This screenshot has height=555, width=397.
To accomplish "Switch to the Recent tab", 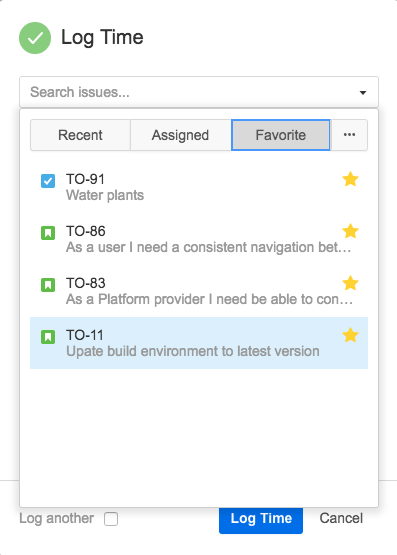I will 80,135.
